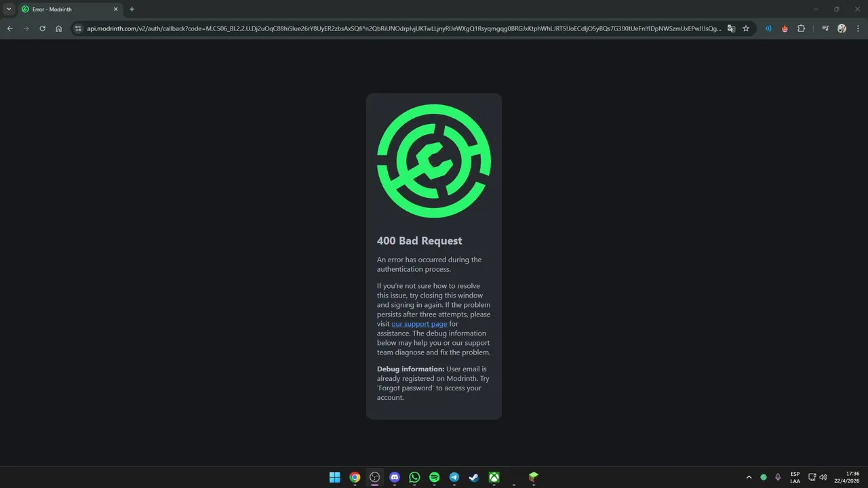Image resolution: width=868 pixels, height=488 pixels.
Task: Open the Extensions puzzle-piece menu
Action: click(801, 28)
